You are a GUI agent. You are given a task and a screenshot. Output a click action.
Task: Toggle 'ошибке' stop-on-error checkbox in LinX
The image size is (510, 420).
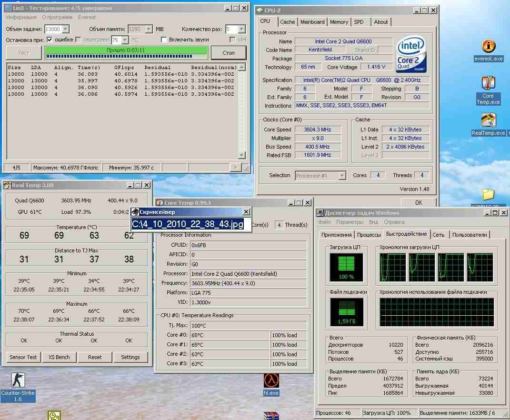(x=50, y=40)
